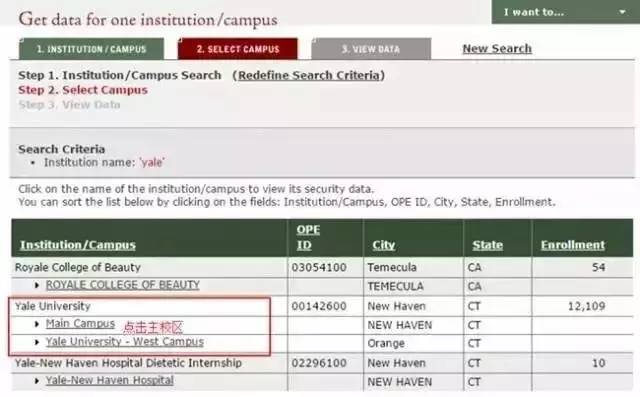Open Yale University - West Campus link
The height and width of the screenshot is (397, 640).
(124, 342)
